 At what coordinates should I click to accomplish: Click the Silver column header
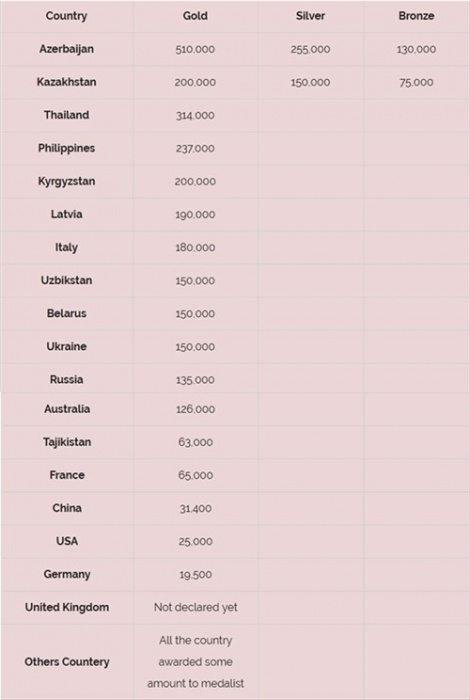point(310,16)
